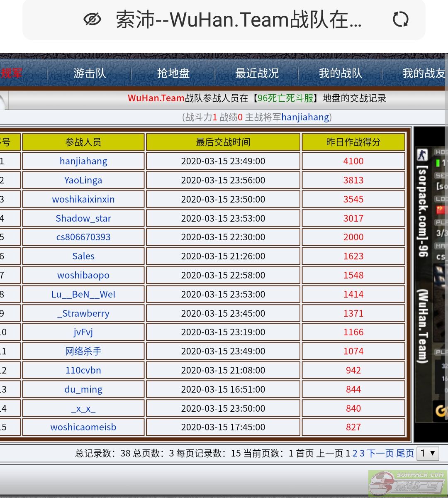The height and width of the screenshot is (498, 448).
Task: Open player hanjiahang's profile in table
Action: click(x=83, y=161)
